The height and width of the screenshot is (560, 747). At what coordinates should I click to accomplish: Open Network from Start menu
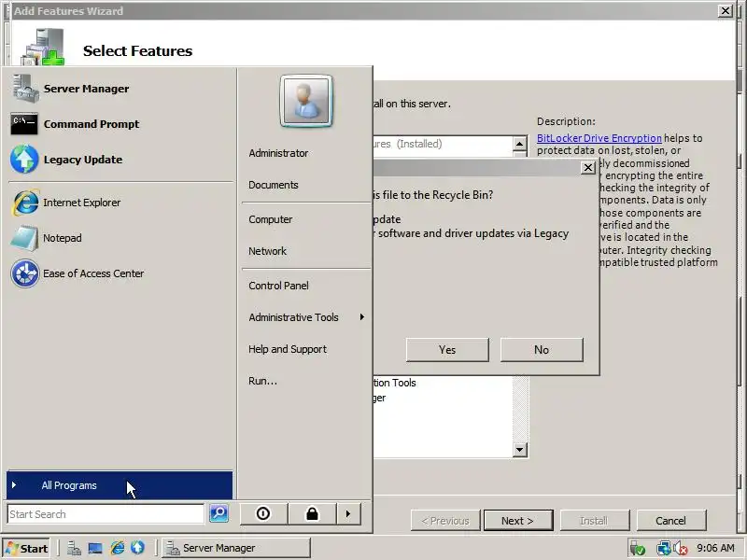pos(267,251)
